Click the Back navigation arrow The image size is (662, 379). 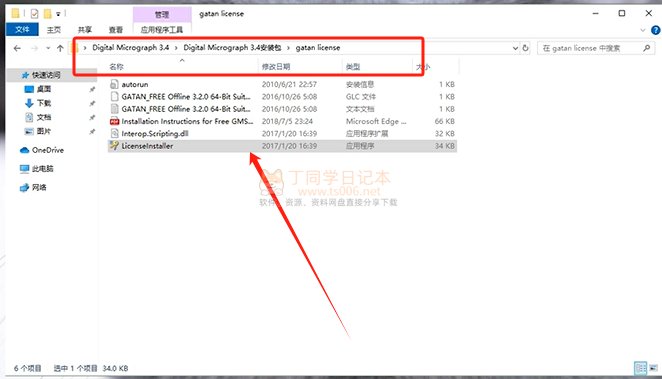click(17, 48)
